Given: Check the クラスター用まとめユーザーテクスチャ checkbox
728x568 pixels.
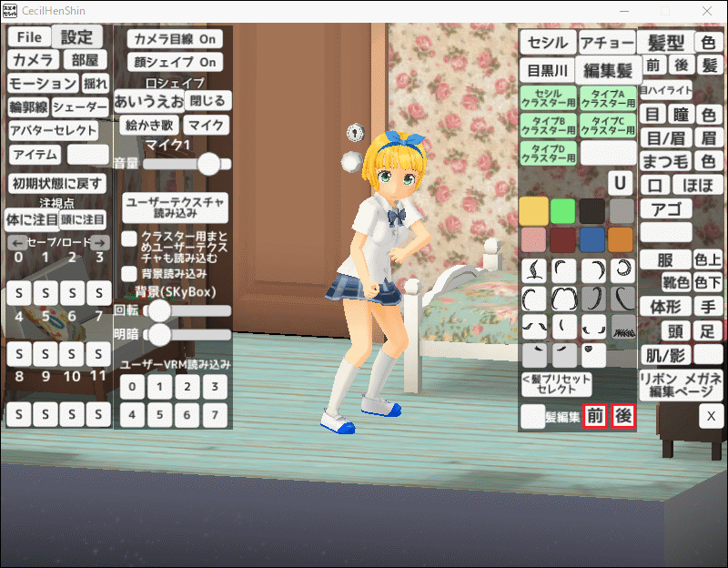Looking at the screenshot, I should pyautogui.click(x=130, y=238).
